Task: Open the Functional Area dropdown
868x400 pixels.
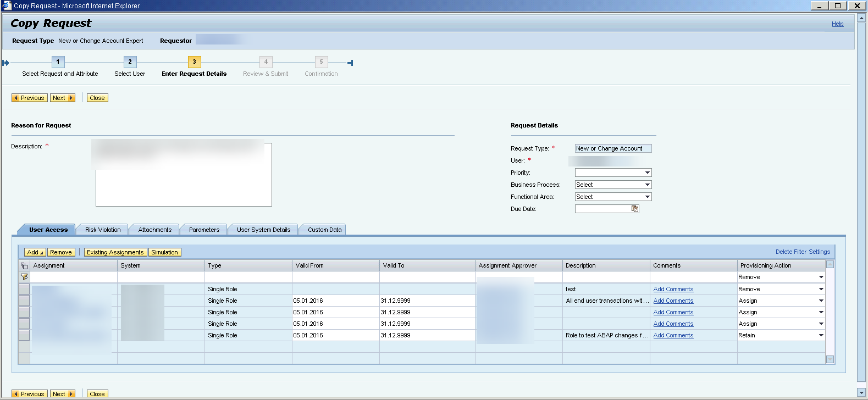Action: 648,197
